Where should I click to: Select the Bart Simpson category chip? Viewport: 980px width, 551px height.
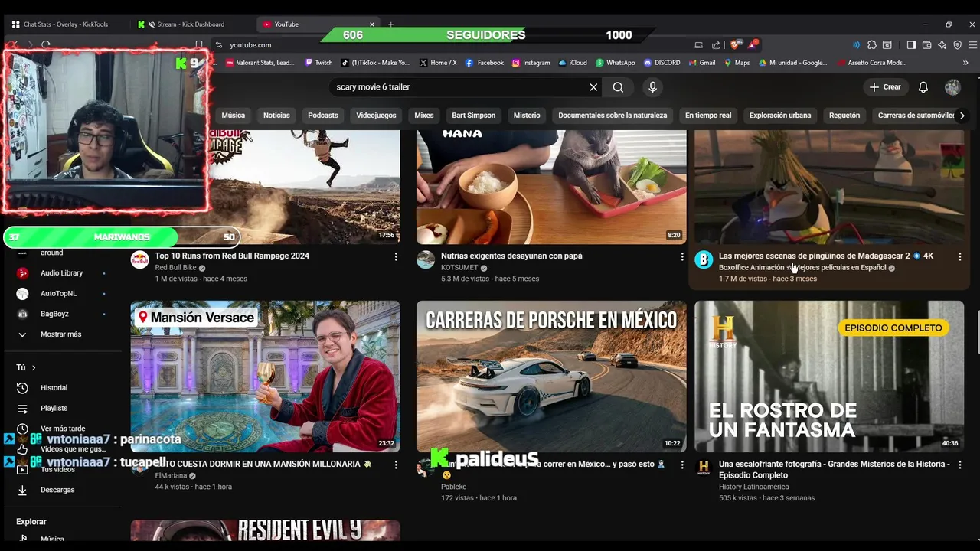473,116
